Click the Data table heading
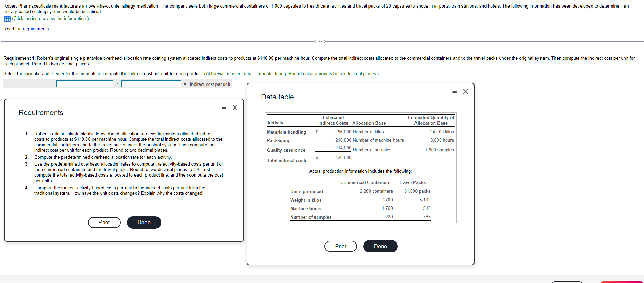 click(278, 97)
